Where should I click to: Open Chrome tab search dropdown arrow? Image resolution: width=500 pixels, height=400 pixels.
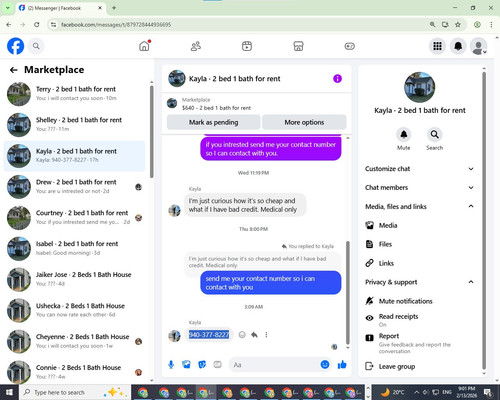[8, 8]
